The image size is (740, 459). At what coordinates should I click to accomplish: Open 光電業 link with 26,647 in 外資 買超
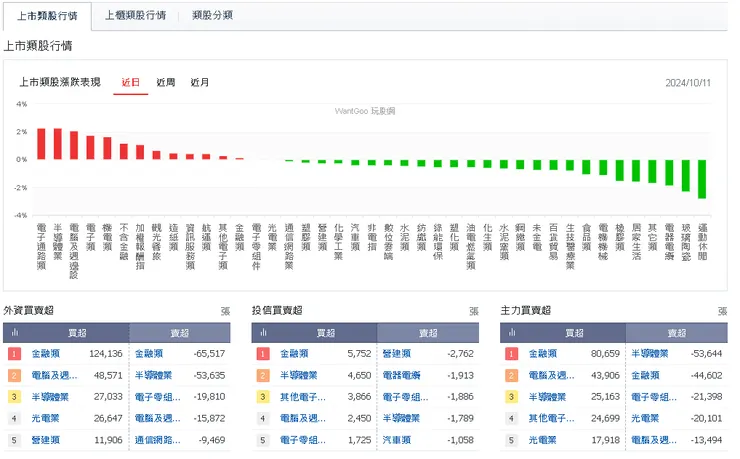[x=45, y=418]
